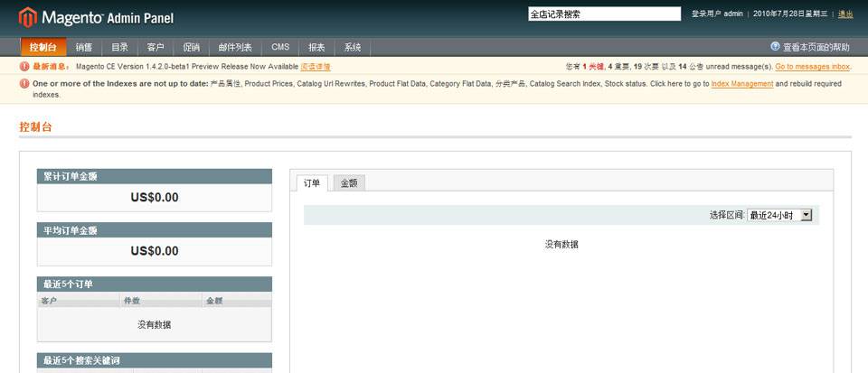Open the 控制台 dashboard menu
The height and width of the screenshot is (373, 868).
[42, 47]
